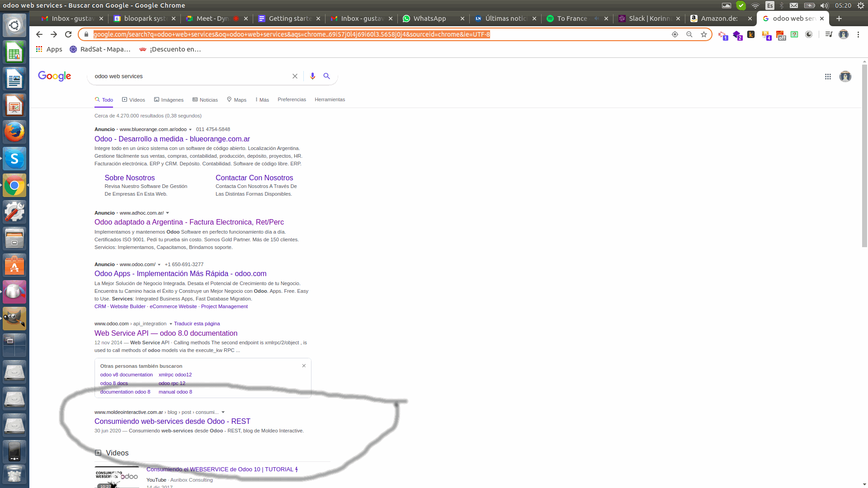Expand www.odoo.com ad dropdown arrow
This screenshot has width=868, height=488.
click(159, 265)
